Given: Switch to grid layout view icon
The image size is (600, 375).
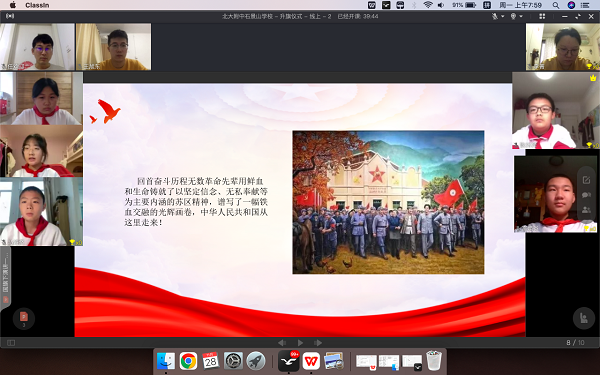Looking at the screenshot, I should click(542, 16).
